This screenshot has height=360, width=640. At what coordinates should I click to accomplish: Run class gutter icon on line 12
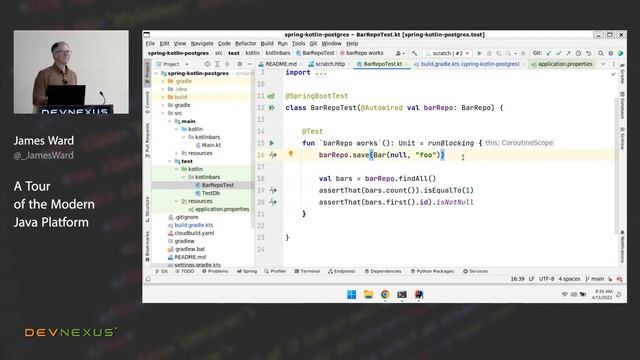271,108
